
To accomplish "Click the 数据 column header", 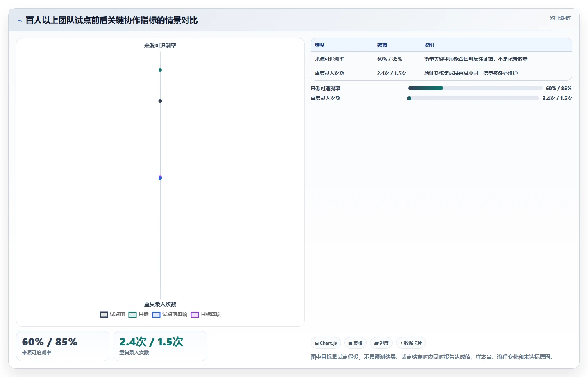I will [382, 45].
